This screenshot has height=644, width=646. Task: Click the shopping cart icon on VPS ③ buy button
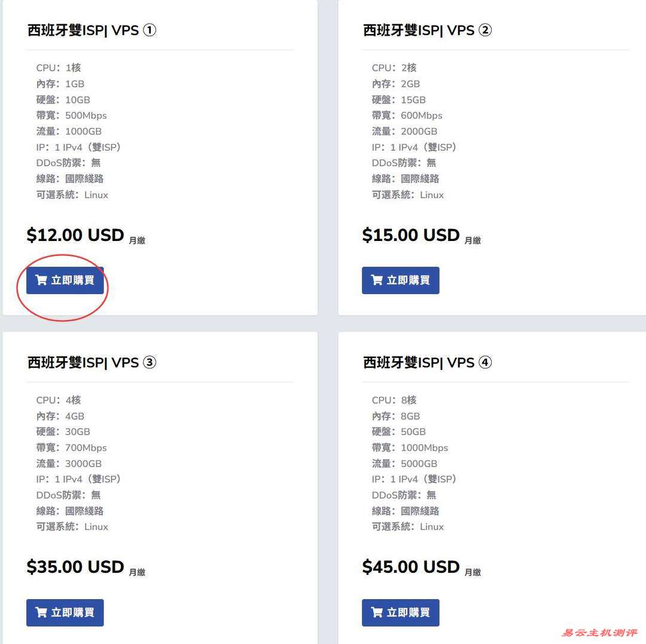coord(41,612)
